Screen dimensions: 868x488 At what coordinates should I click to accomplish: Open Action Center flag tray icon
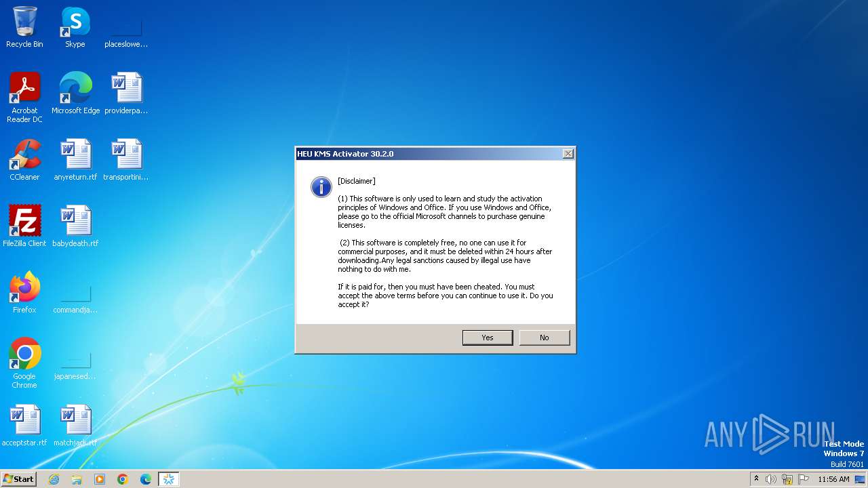coord(804,479)
